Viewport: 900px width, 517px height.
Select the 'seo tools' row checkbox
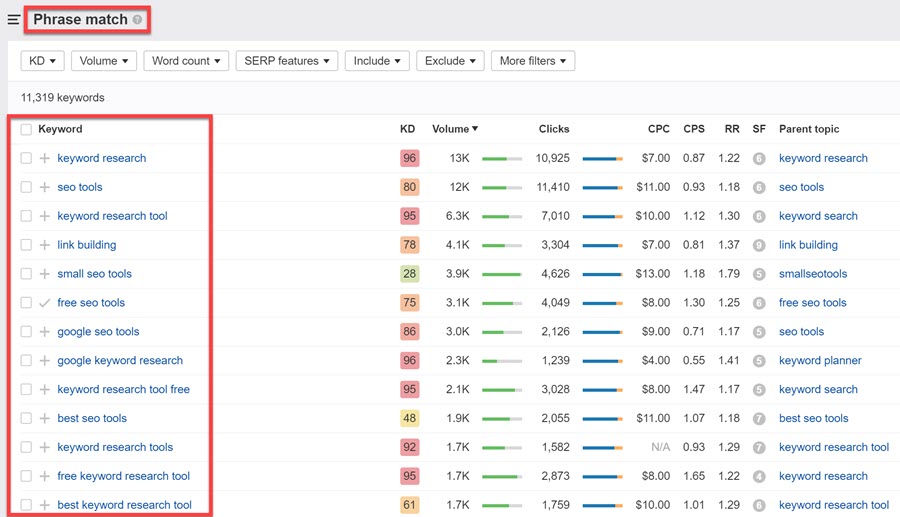click(26, 187)
